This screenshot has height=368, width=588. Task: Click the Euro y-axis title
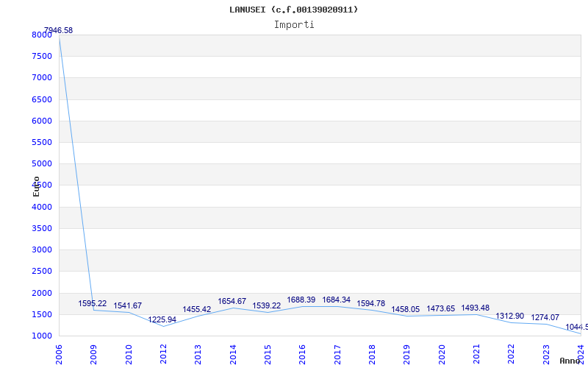pyautogui.click(x=36, y=187)
